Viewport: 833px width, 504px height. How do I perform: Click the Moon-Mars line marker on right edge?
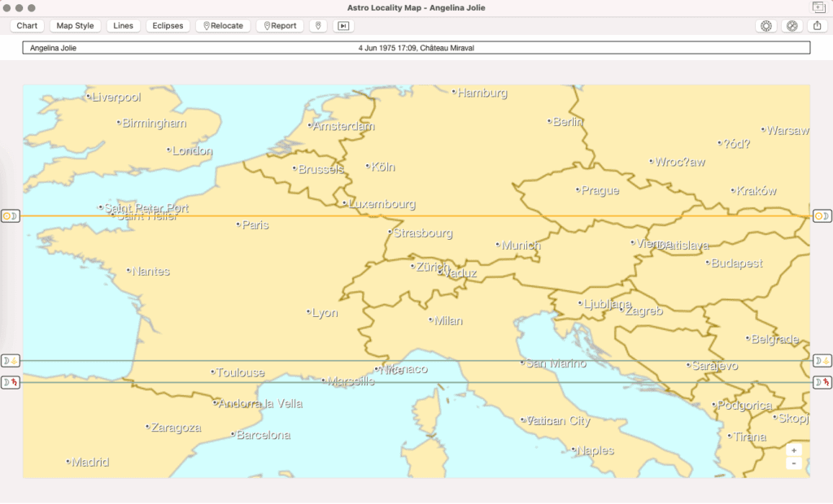(822, 382)
